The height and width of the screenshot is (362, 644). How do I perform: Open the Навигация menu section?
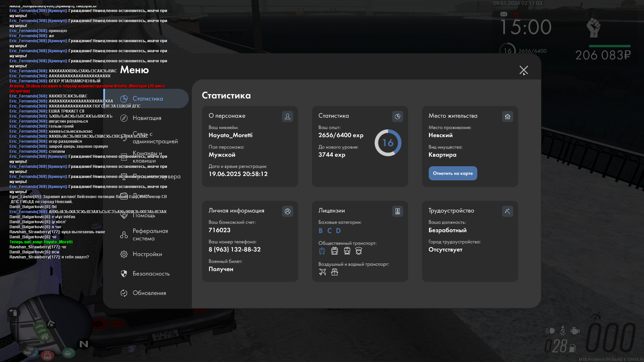point(147,118)
